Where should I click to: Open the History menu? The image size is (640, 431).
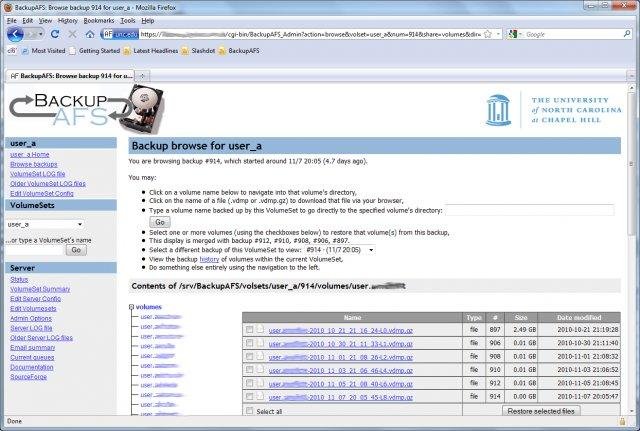[x=67, y=20]
